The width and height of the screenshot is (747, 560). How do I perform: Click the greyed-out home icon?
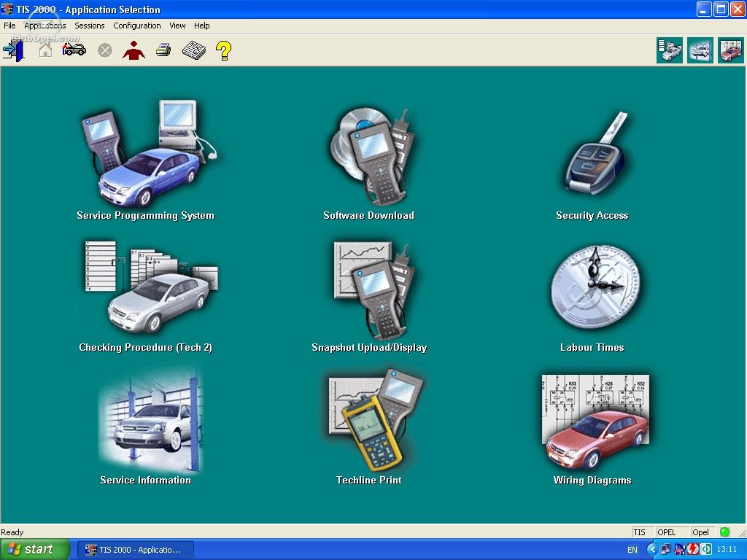tap(45, 50)
